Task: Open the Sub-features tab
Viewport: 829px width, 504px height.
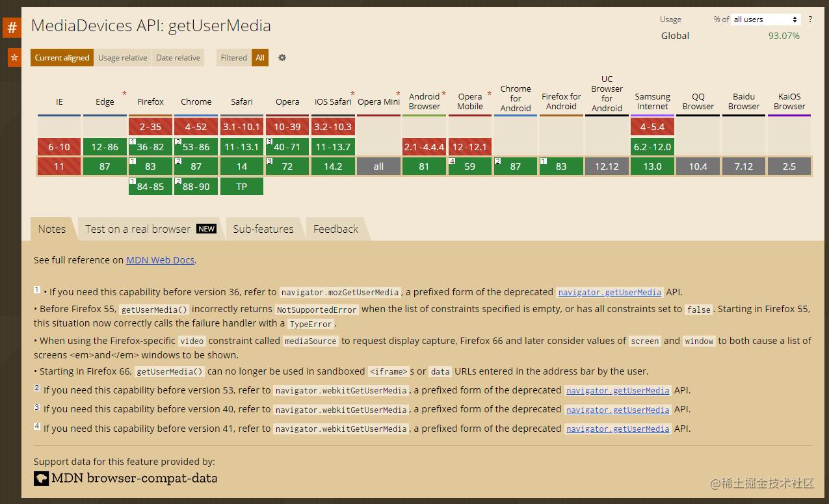Action: click(x=263, y=229)
